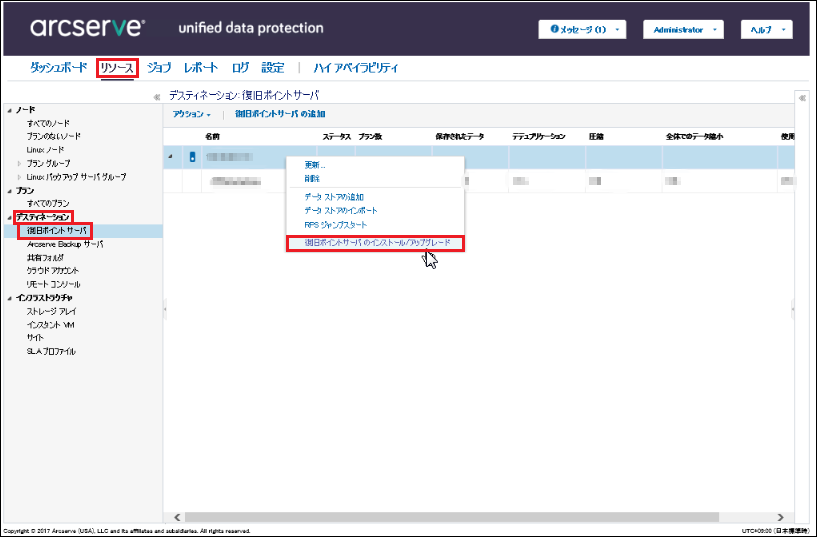817x537 pixels.
Task: Sort by 保存されたデータ column header
Action: [460, 136]
